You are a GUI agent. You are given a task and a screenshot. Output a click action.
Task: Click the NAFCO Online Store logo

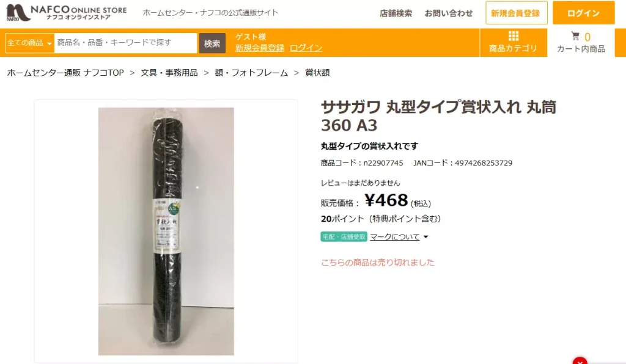coord(67,13)
